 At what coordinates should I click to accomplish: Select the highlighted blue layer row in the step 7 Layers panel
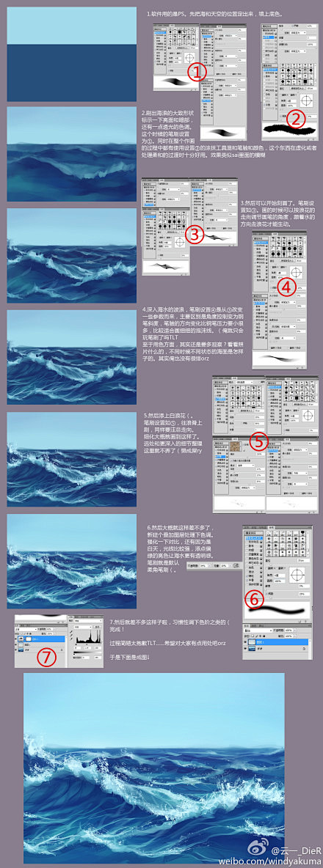click(40, 639)
